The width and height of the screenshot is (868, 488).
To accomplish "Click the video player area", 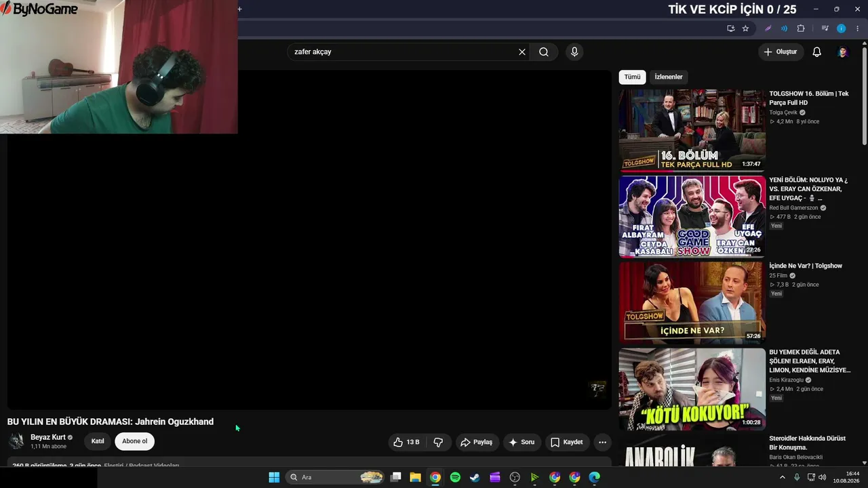I will coord(309,239).
